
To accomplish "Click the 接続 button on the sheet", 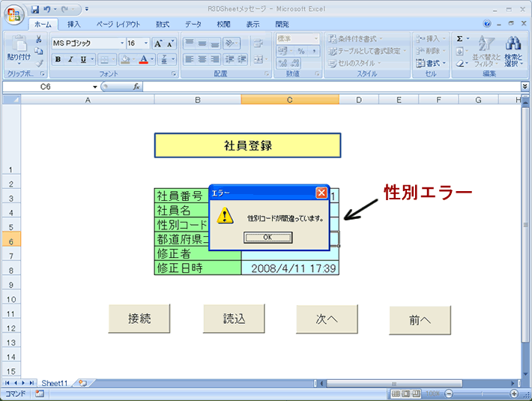I will (x=139, y=319).
